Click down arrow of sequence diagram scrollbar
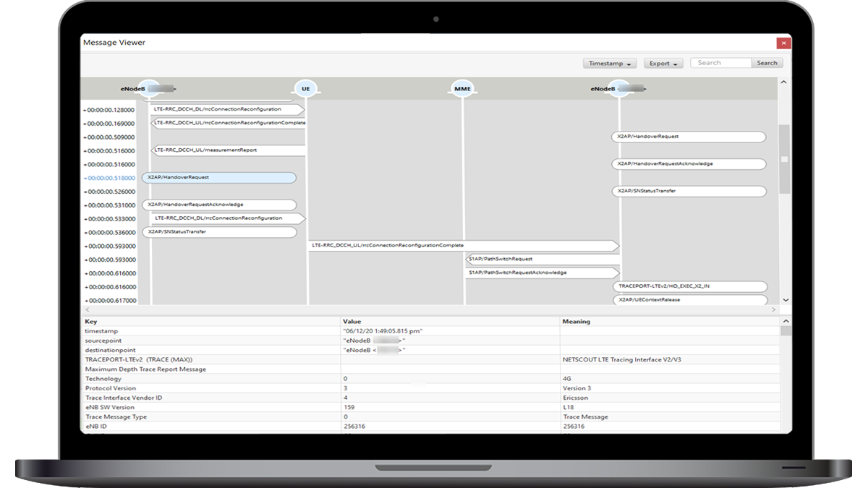 (x=786, y=300)
